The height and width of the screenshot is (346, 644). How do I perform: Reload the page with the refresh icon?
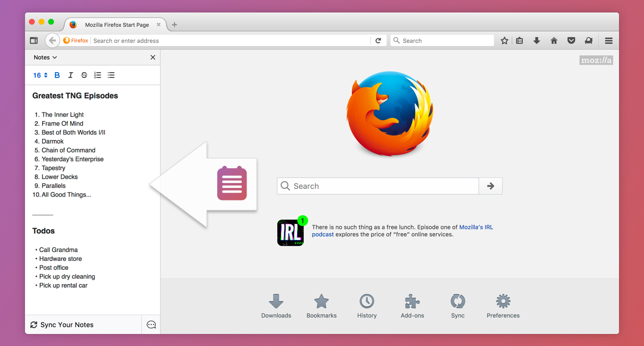[378, 41]
